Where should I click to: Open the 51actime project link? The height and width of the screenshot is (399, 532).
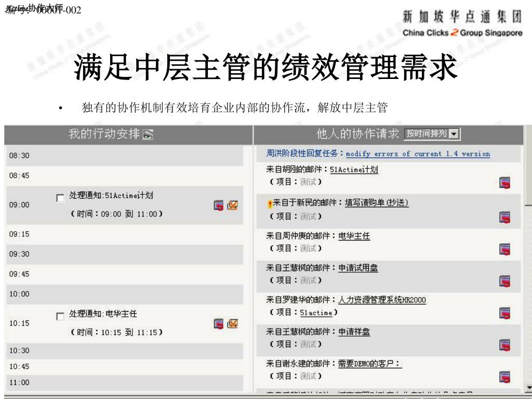[316, 312]
